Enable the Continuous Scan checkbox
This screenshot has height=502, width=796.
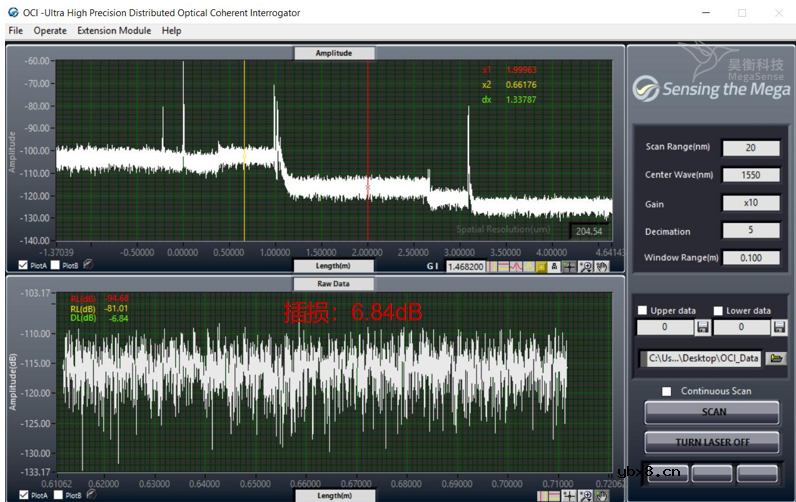pos(667,391)
